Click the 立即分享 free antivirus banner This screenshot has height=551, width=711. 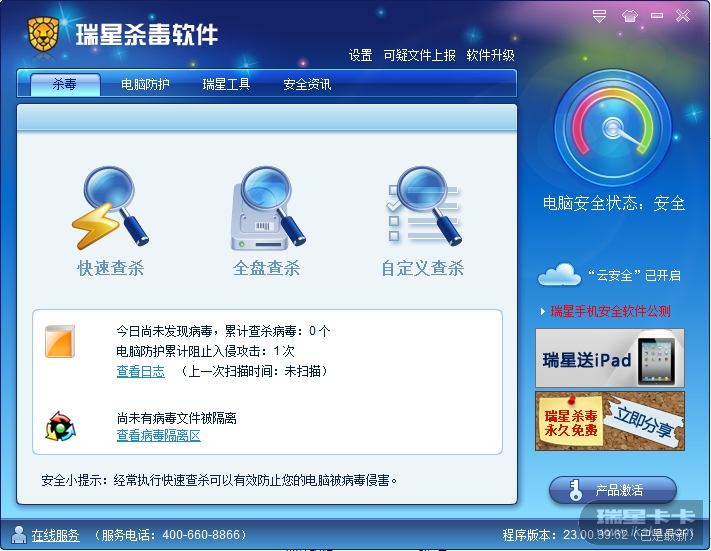(610, 421)
